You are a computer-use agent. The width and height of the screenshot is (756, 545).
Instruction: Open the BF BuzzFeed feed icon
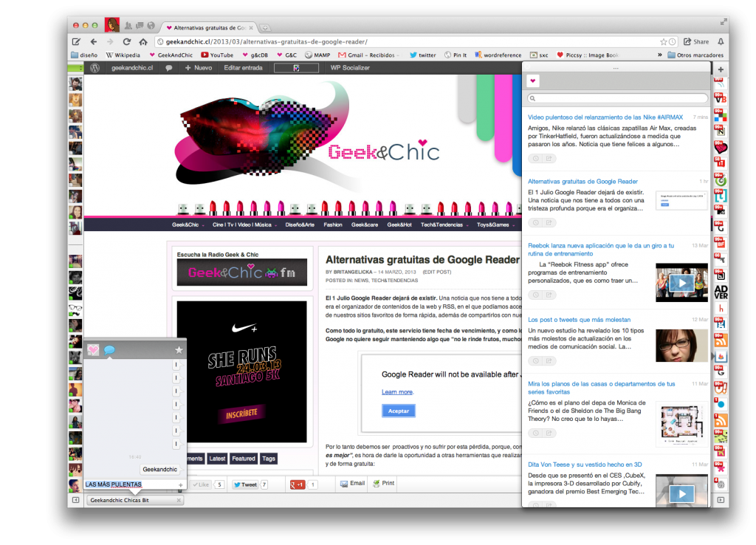(721, 243)
